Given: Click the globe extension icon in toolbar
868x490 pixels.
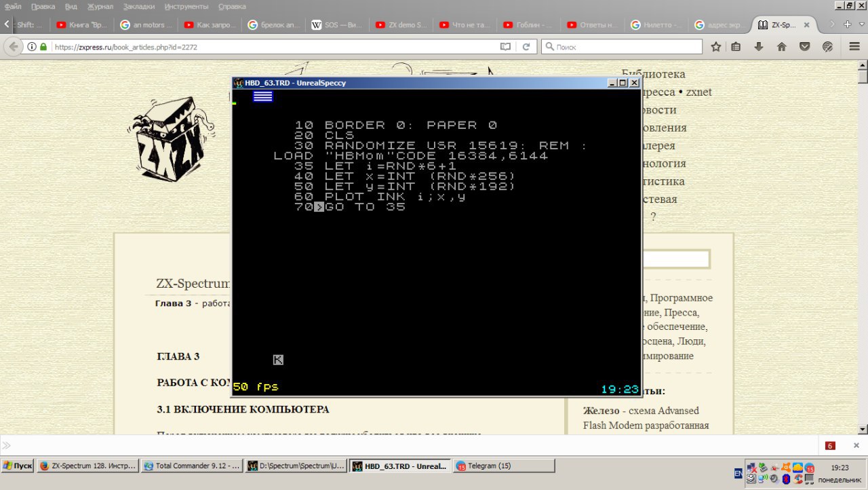Looking at the screenshot, I should 827,47.
